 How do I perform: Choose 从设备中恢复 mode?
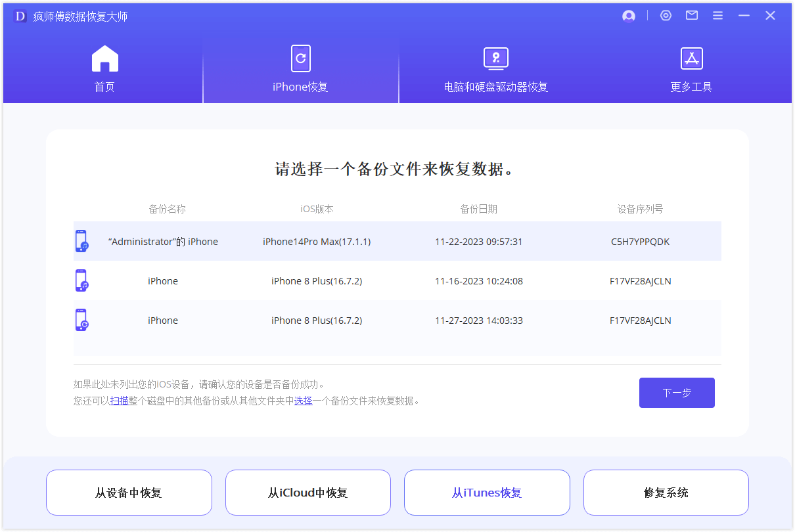pyautogui.click(x=129, y=493)
